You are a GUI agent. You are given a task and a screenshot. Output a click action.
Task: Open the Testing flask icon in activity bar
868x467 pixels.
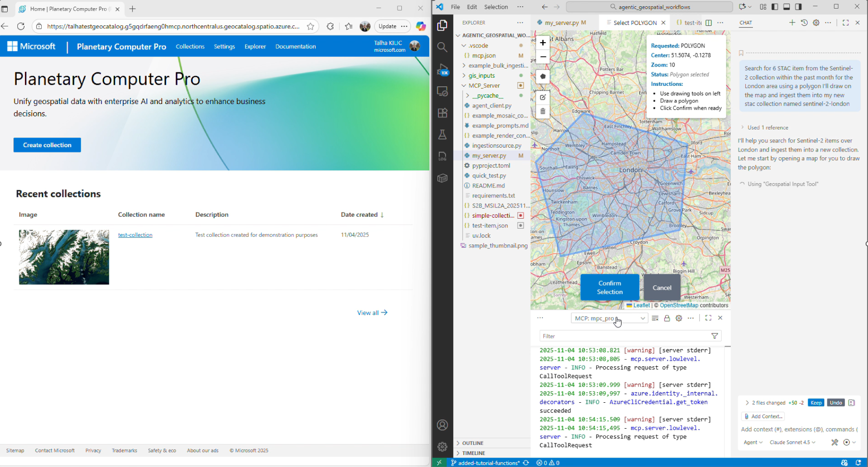(x=442, y=135)
